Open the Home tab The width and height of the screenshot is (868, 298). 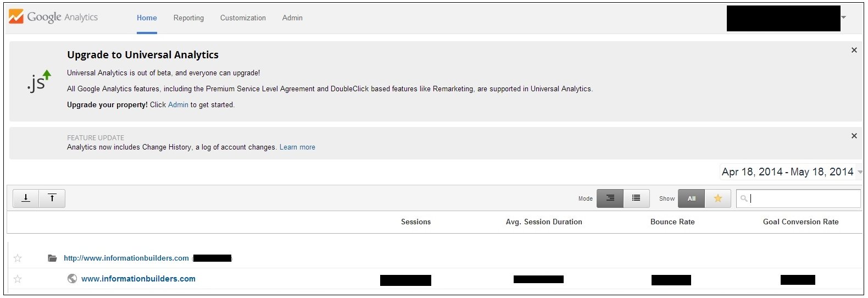pyautogui.click(x=147, y=18)
